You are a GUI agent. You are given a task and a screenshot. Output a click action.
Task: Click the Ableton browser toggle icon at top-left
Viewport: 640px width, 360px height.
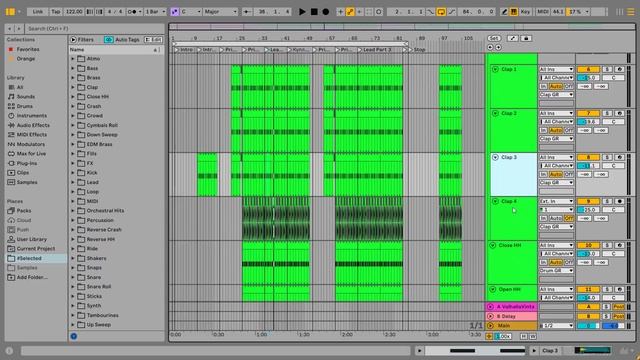pyautogui.click(x=10, y=12)
